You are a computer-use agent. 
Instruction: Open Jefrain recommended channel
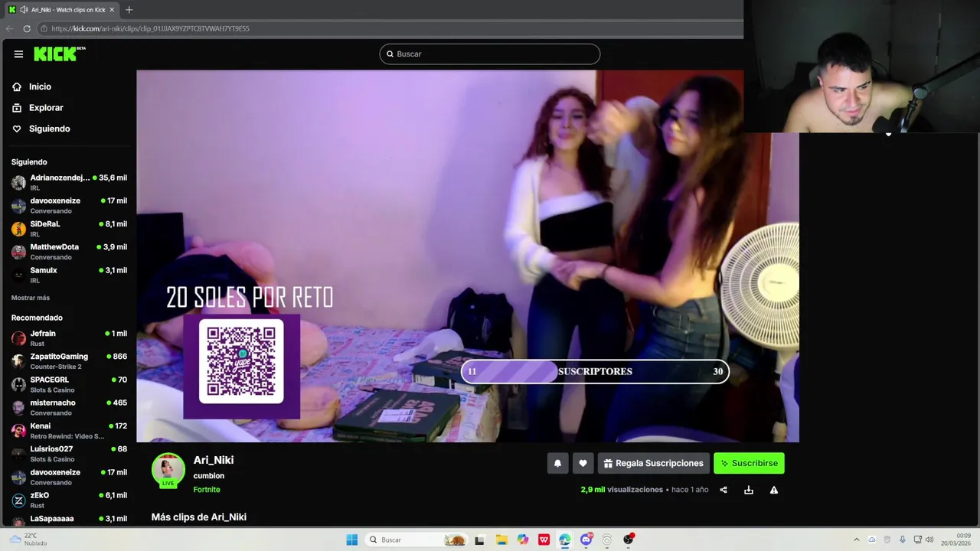pos(69,337)
